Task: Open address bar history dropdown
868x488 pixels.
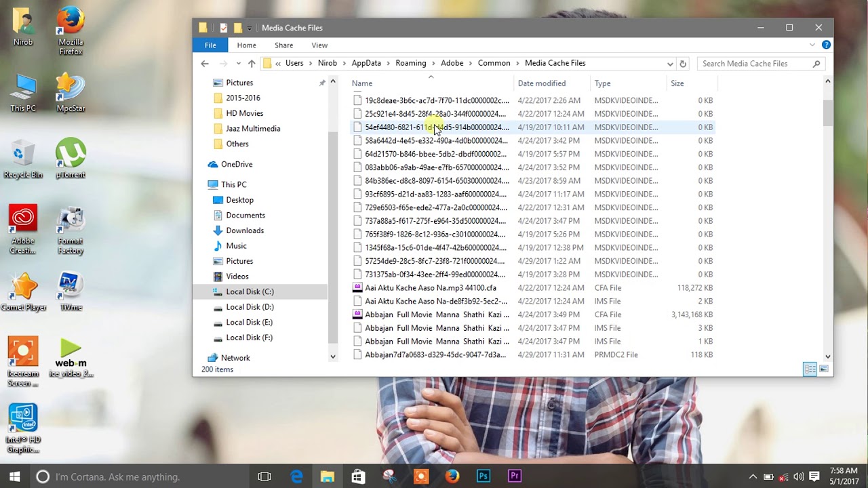Action: tap(670, 64)
